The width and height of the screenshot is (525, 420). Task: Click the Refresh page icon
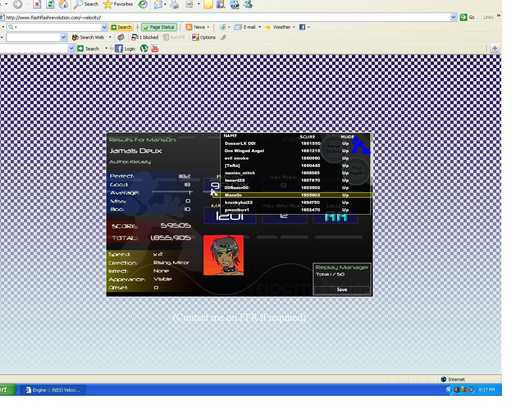pos(50,5)
